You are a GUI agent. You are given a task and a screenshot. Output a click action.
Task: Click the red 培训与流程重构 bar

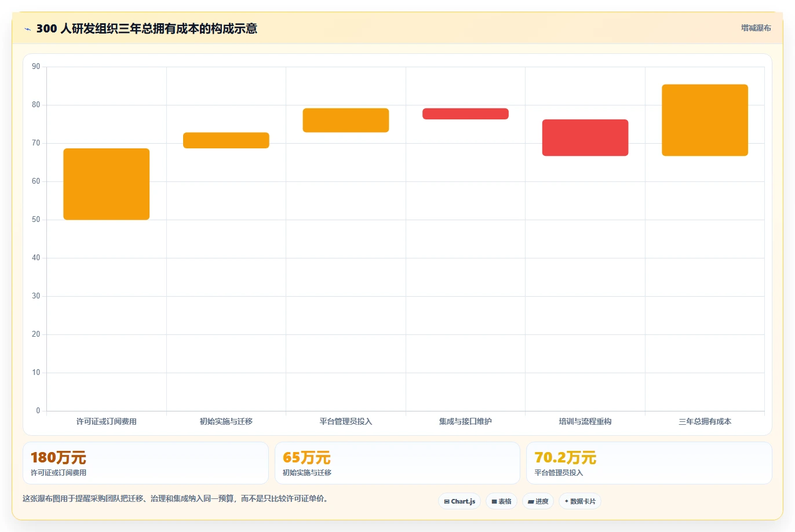tap(585, 137)
